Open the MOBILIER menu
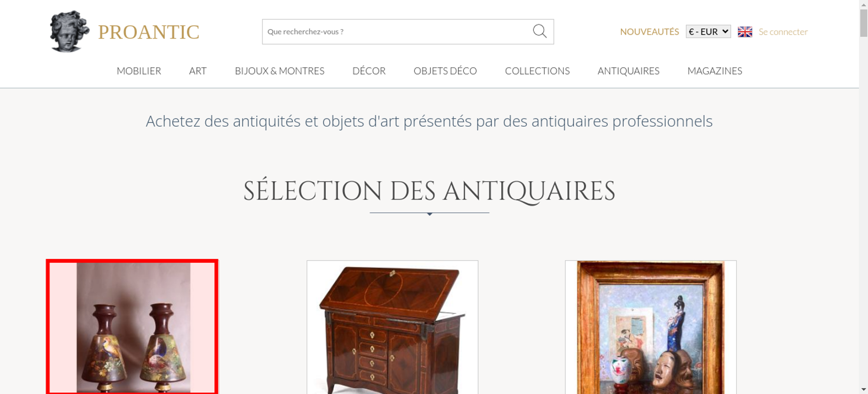 click(x=139, y=71)
